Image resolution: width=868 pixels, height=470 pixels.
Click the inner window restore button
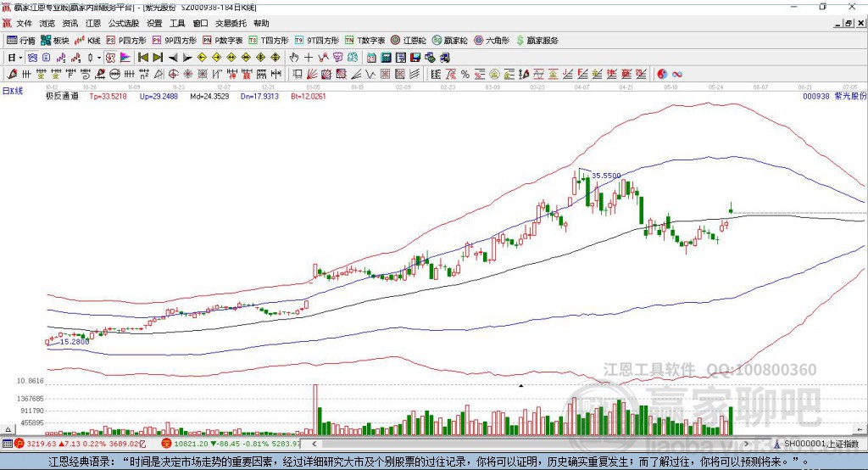(x=848, y=23)
